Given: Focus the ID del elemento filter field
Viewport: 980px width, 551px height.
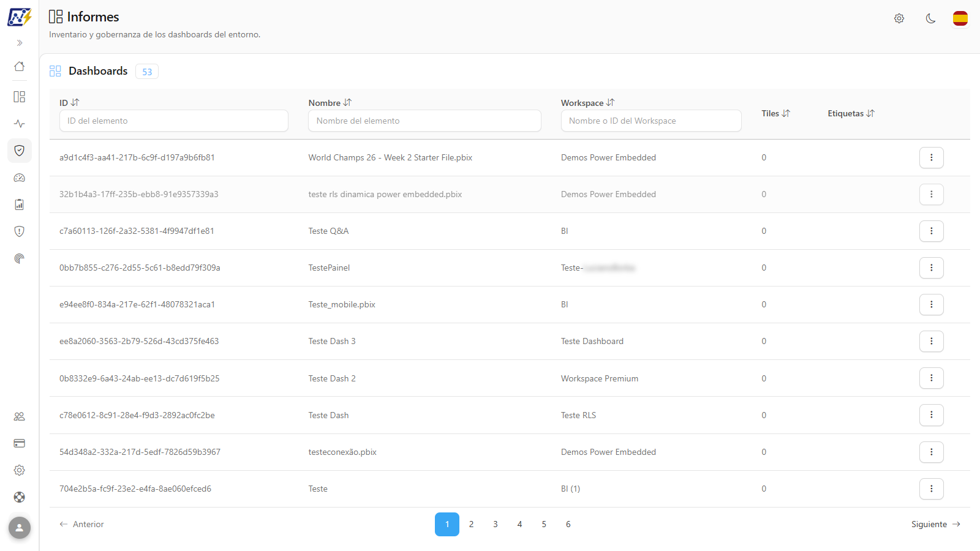Looking at the screenshot, I should pyautogui.click(x=174, y=121).
